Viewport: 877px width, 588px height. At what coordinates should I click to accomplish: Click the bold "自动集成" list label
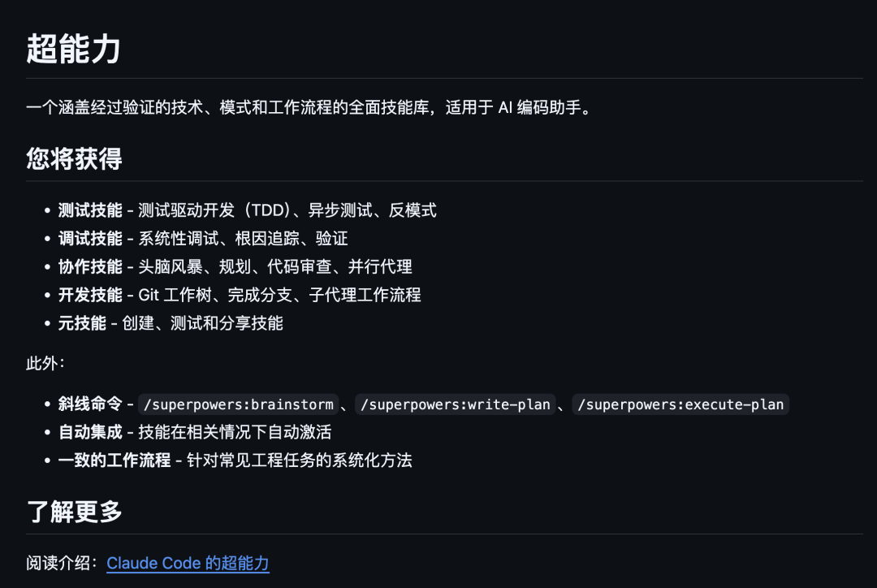tap(90, 432)
